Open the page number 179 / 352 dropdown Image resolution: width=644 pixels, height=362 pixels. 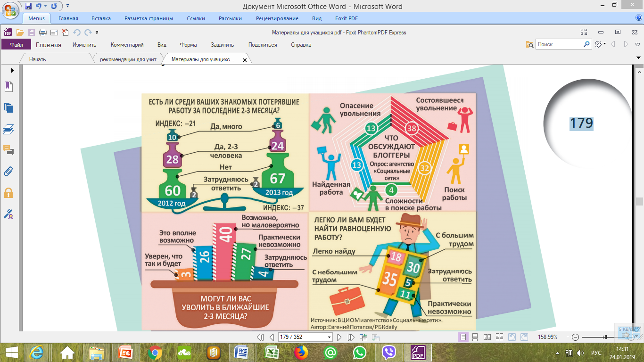pyautogui.click(x=330, y=337)
